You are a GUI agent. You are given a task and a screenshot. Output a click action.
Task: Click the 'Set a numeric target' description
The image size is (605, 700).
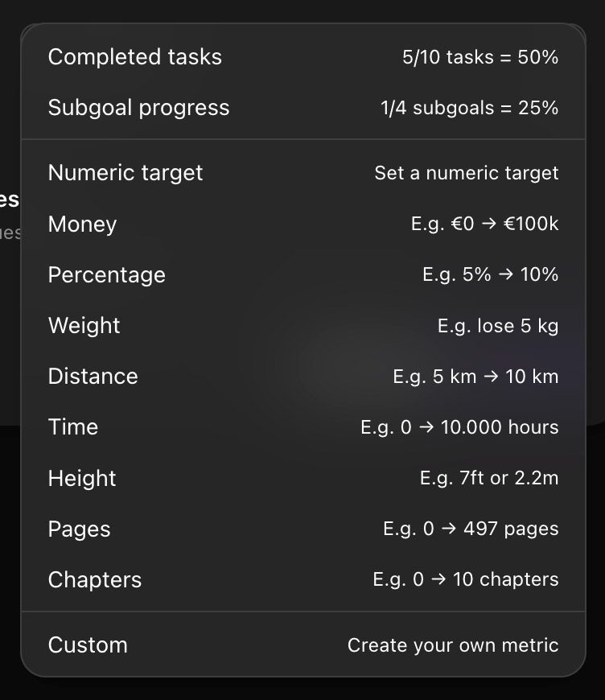click(466, 173)
